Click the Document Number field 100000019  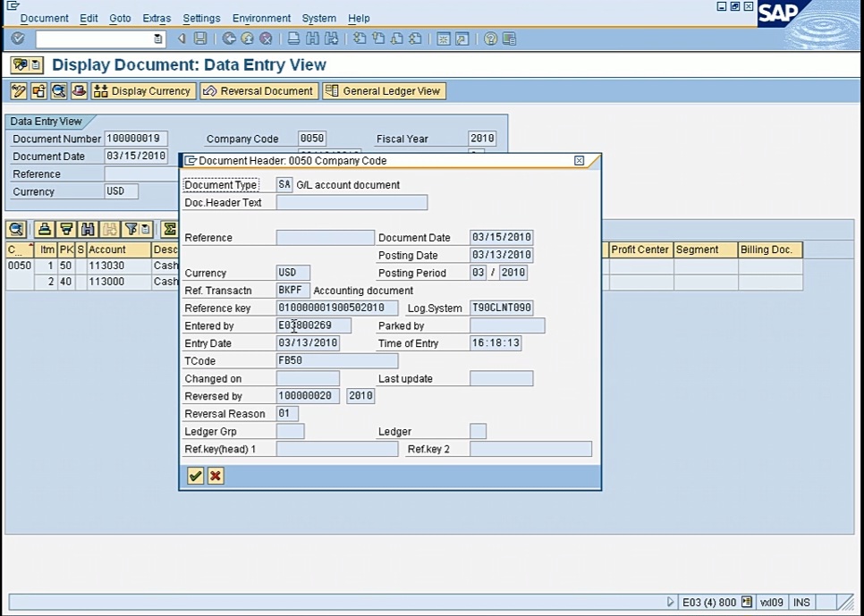136,139
